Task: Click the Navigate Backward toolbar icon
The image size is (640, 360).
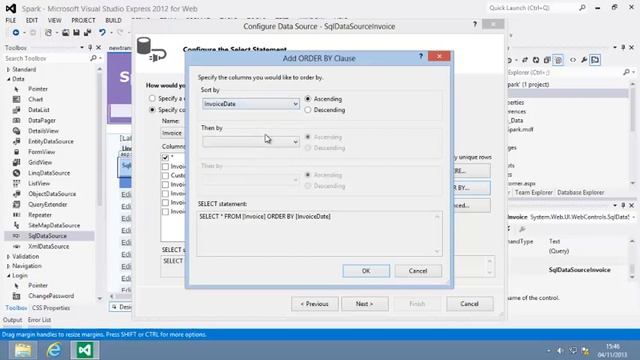Action: click(16, 33)
